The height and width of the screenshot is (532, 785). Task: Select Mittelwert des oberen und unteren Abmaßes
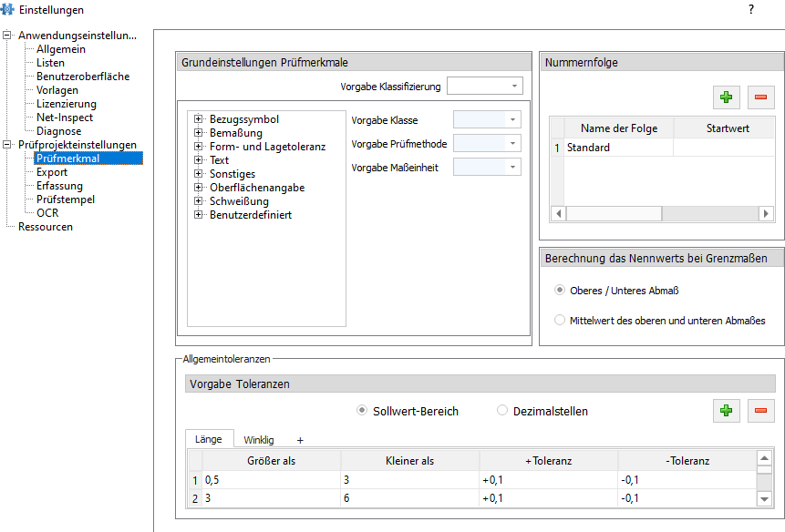coord(561,321)
